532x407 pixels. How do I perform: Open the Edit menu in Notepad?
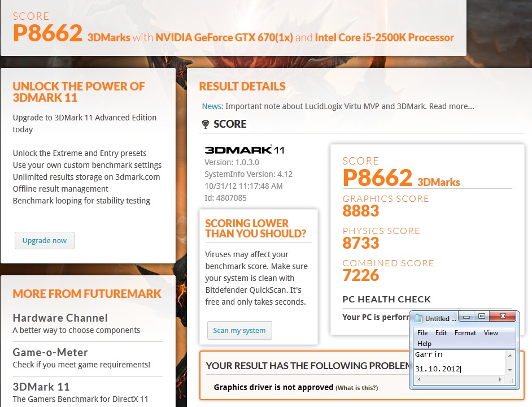[441, 333]
